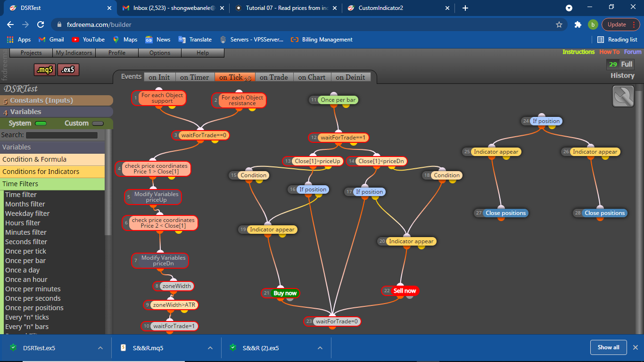Click the sidebar block list scrollbar
The width and height of the screenshot is (644, 362).
108,181
